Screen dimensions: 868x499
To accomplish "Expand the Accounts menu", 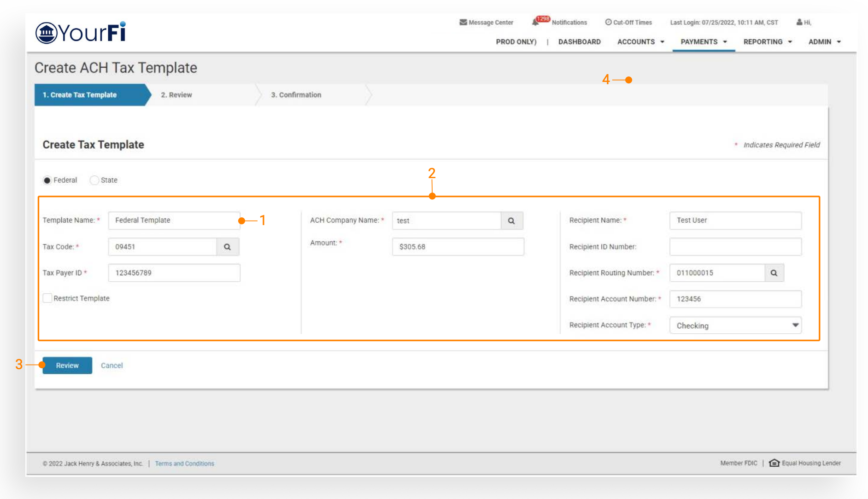I will coord(640,42).
